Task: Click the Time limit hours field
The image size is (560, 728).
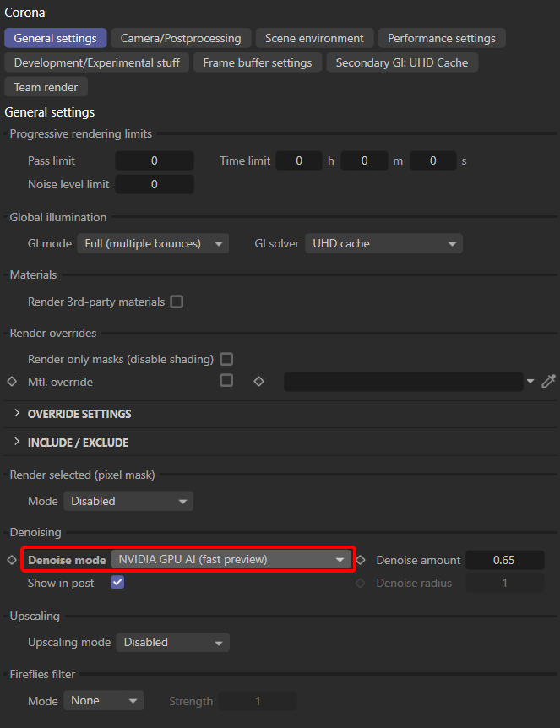Action: [299, 160]
